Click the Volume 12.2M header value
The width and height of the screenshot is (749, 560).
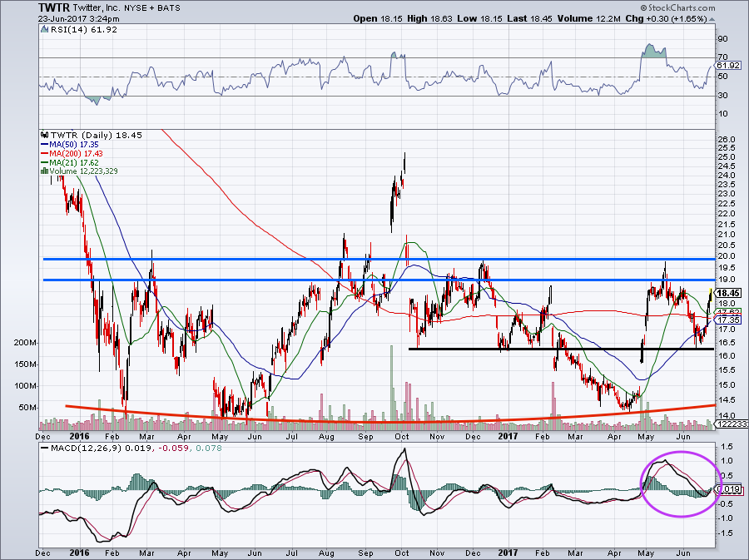(x=589, y=18)
